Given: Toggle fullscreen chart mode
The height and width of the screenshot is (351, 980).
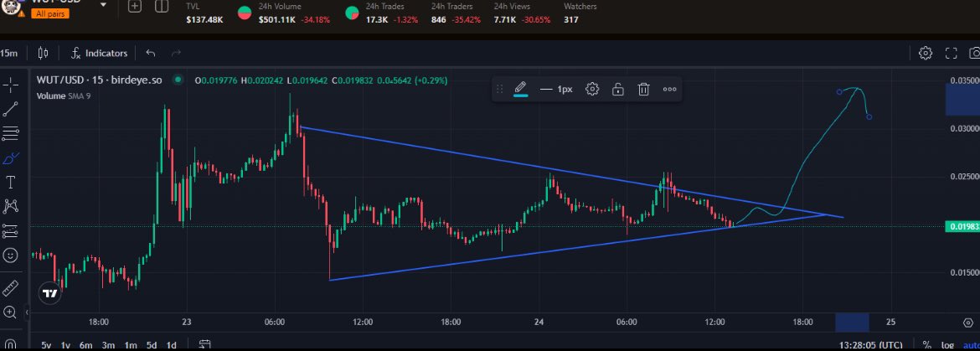Looking at the screenshot, I should pos(952,53).
